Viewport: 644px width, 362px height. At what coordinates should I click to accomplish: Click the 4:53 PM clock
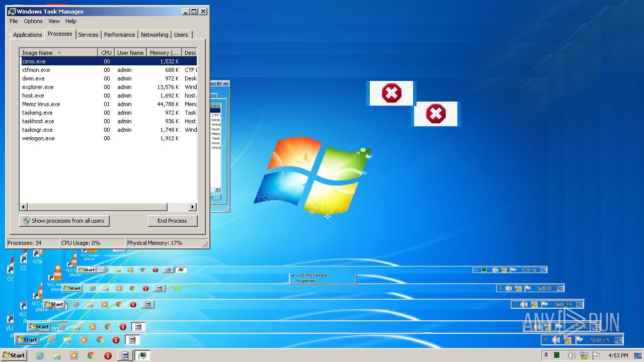tap(618, 355)
